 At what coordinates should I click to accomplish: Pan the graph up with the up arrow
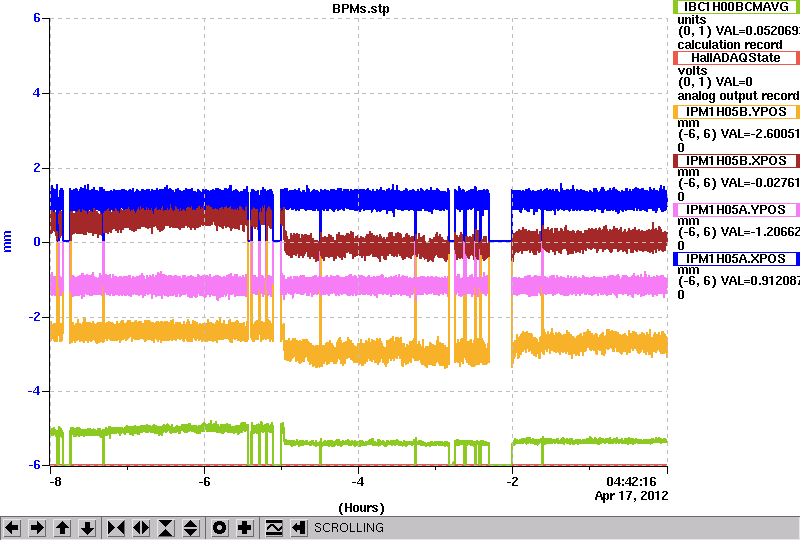[x=62, y=528]
